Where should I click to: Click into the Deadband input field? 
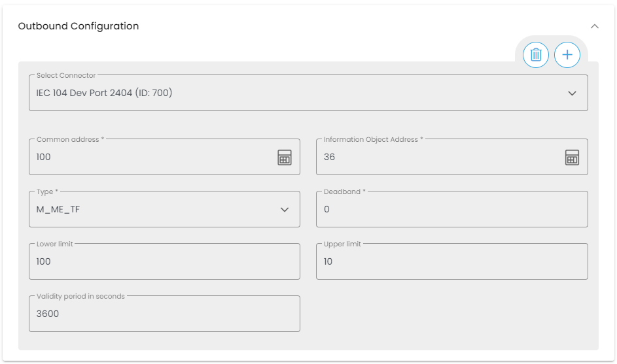tap(451, 210)
